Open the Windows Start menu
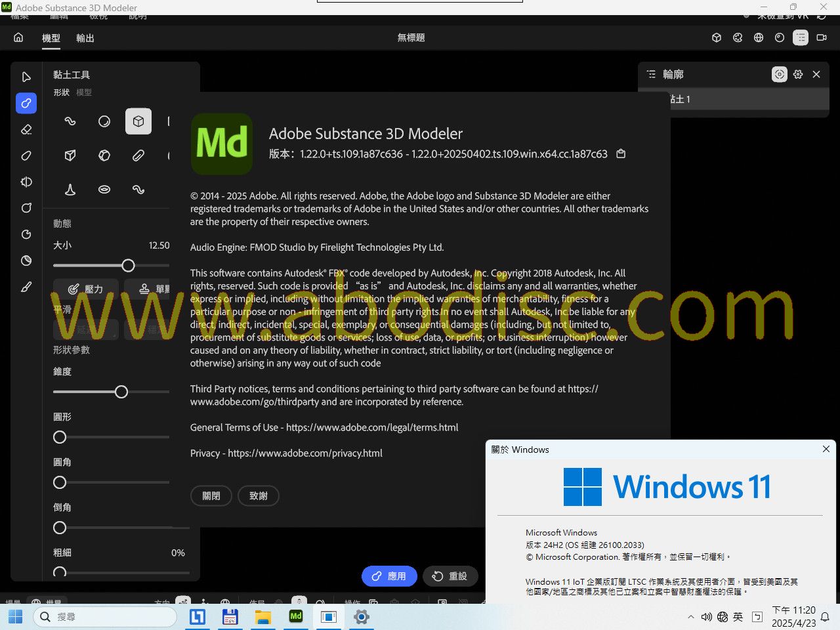Image resolution: width=840 pixels, height=630 pixels. point(15,617)
